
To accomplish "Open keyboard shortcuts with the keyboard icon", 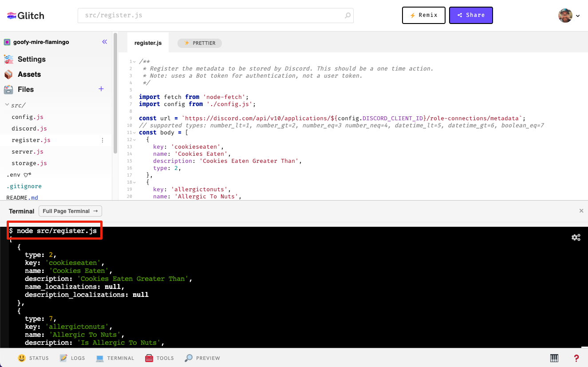I will point(554,358).
